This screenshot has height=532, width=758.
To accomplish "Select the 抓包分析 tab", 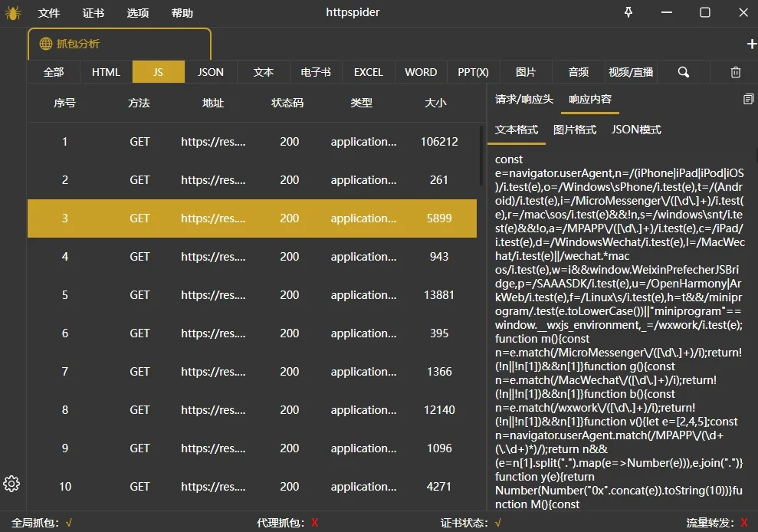I will [120, 44].
